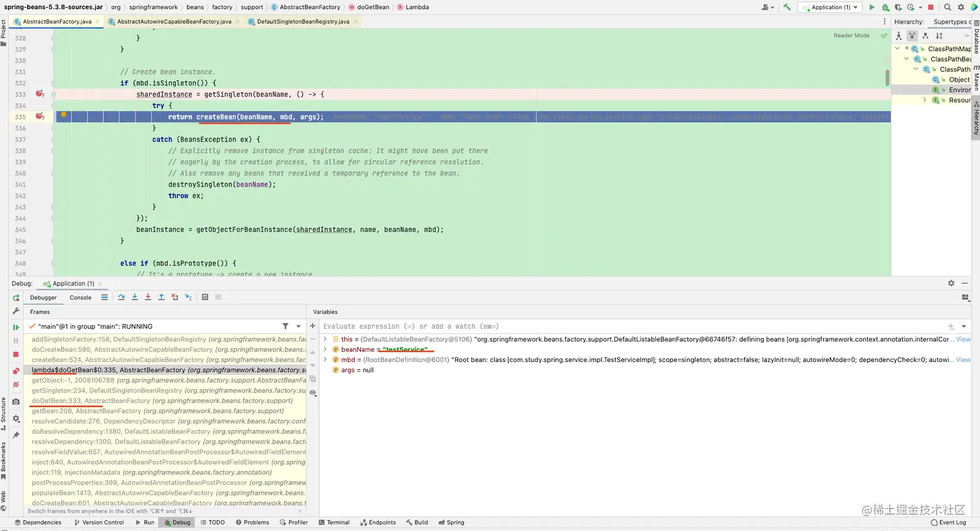Expand the mbd variable node
Image resolution: width=980 pixels, height=531 pixels.
325,360
